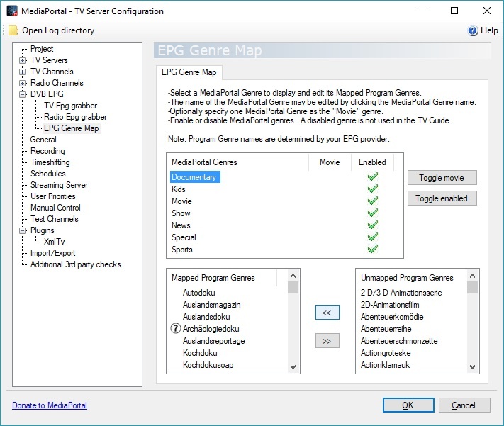504x426 pixels.
Task: Select Project in the tree
Action: pyautogui.click(x=42, y=49)
